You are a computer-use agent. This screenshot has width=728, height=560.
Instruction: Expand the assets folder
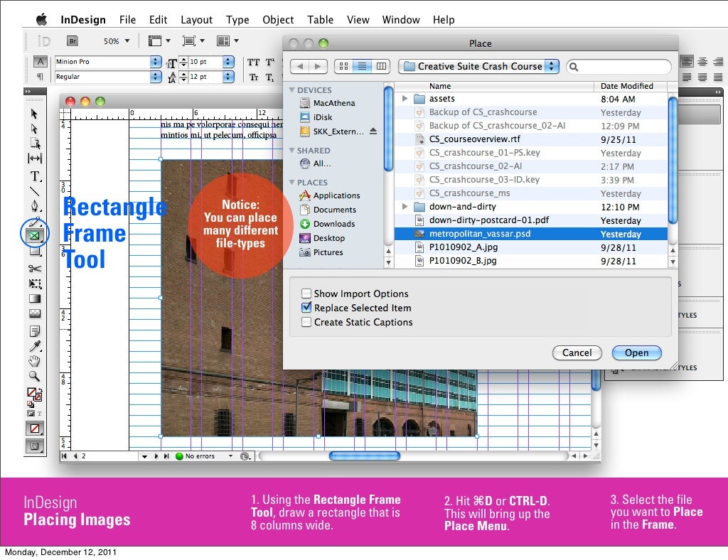[x=405, y=99]
